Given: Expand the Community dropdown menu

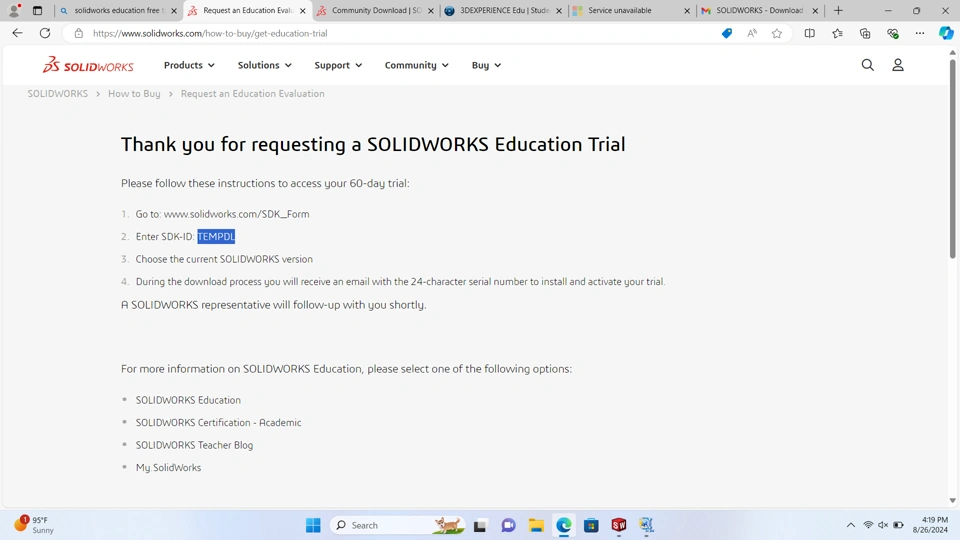Looking at the screenshot, I should pos(416,65).
